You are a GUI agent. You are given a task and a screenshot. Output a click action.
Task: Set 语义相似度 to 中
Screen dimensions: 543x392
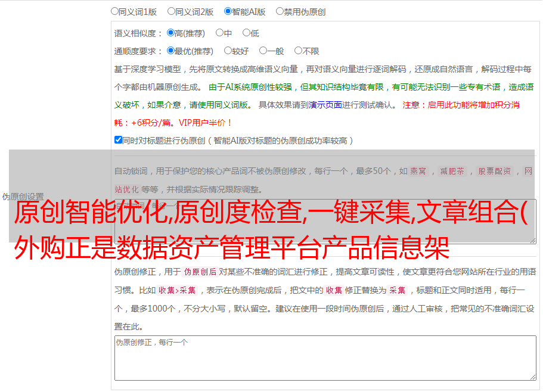(x=219, y=33)
